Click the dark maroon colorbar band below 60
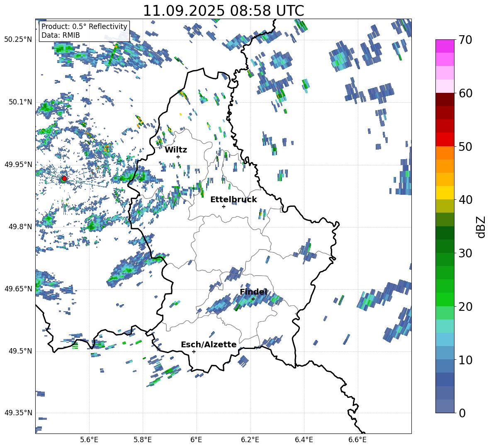Image resolution: width=491 pixels, height=448 pixels. click(445, 100)
